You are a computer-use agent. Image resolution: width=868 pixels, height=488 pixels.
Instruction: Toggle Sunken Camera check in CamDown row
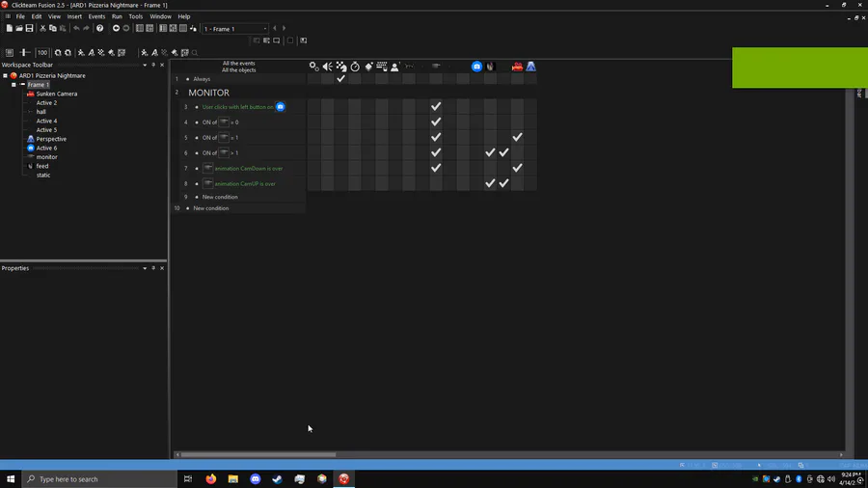point(517,168)
